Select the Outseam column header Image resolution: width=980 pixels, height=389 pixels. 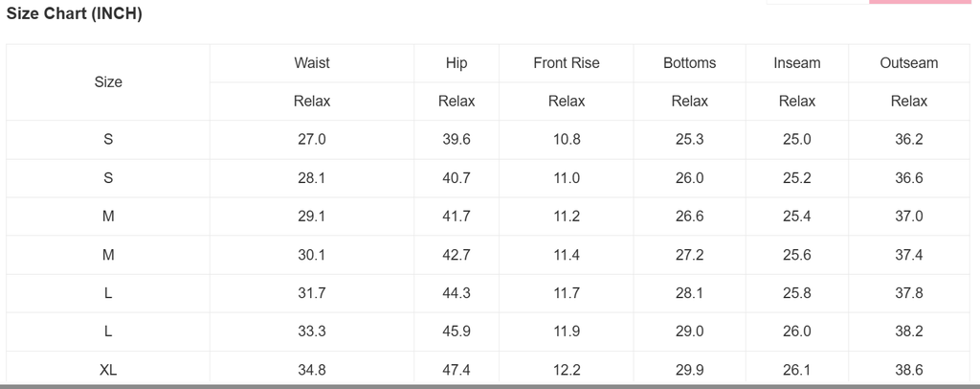909,63
